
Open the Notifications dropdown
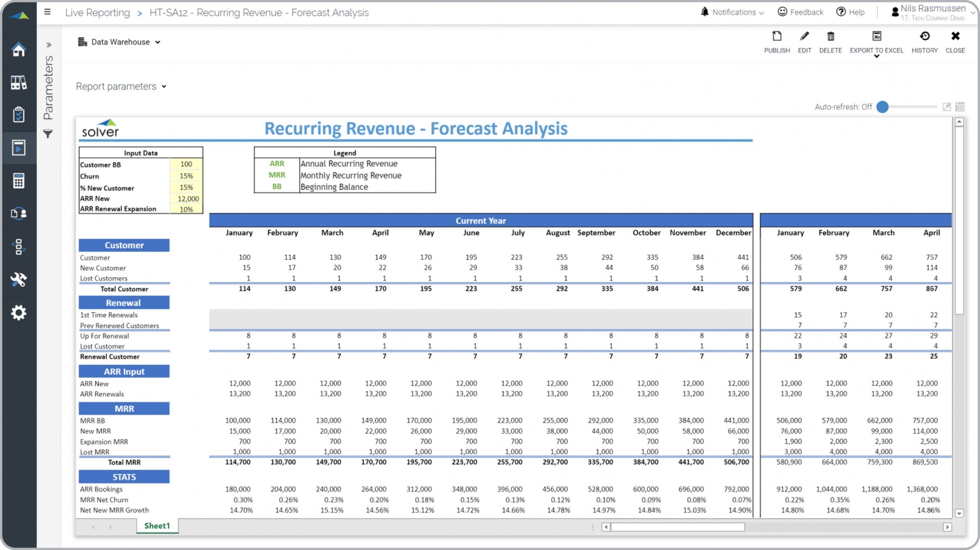tap(732, 12)
